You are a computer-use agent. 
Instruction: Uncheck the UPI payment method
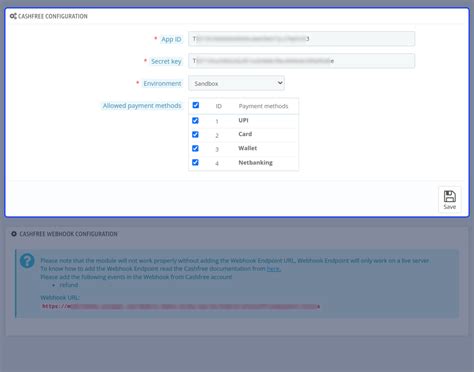click(195, 120)
